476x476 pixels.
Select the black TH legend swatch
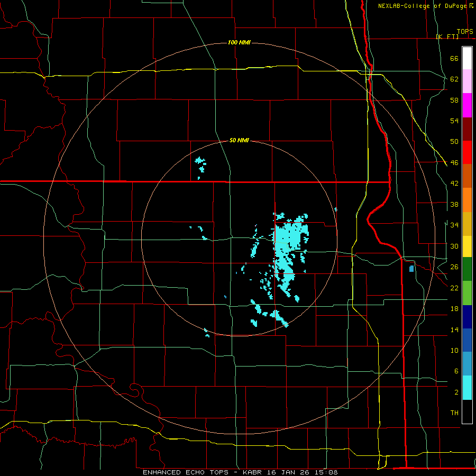(467, 411)
